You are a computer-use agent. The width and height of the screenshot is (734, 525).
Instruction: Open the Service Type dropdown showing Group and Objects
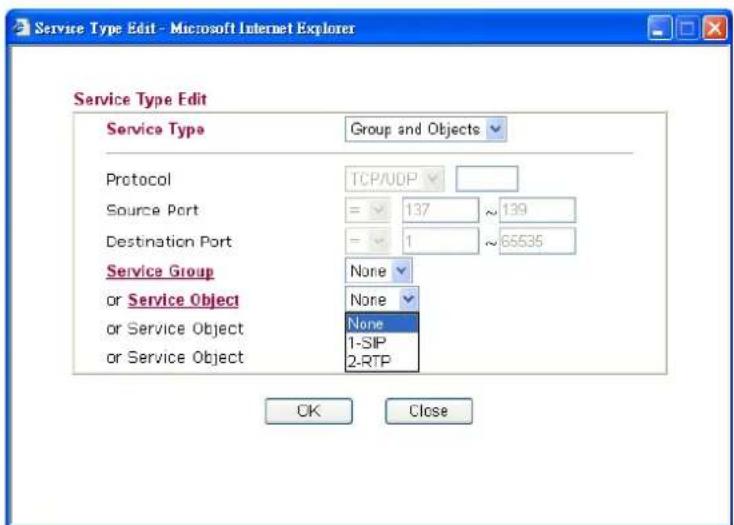point(426,129)
